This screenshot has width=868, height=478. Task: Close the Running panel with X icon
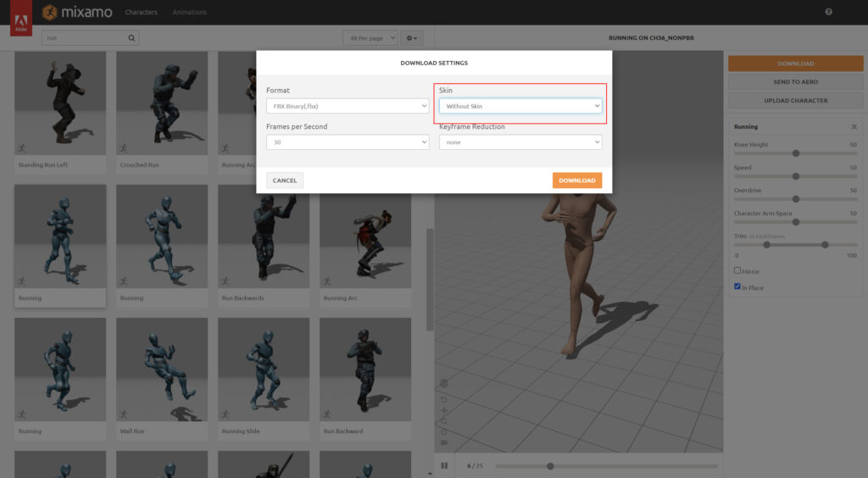tap(854, 126)
